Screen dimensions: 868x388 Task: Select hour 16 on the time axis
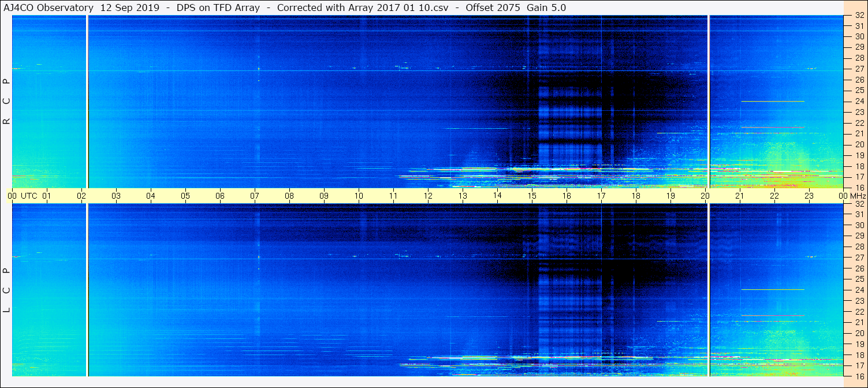click(x=567, y=196)
